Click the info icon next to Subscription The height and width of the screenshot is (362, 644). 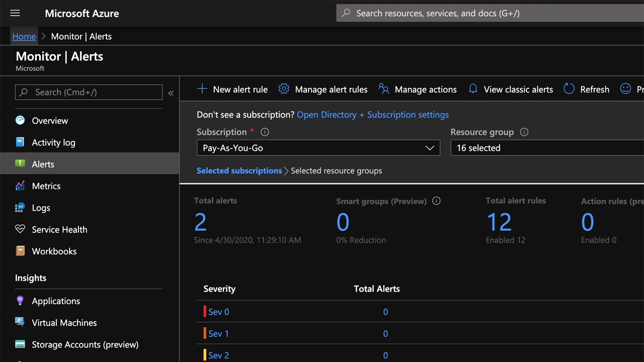tap(265, 132)
